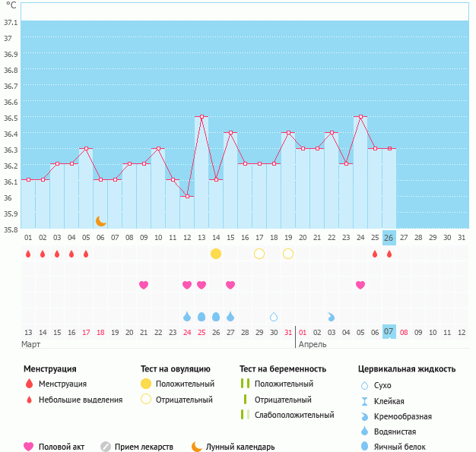476x452 pixels.
Task: Click the cervical fluid icon on day 22
Action: 332,316
